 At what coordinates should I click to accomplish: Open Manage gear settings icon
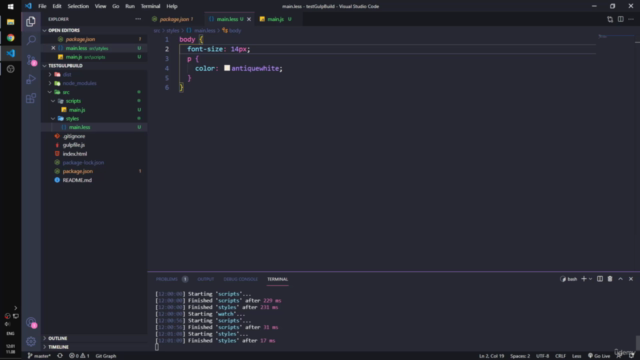coord(31,341)
